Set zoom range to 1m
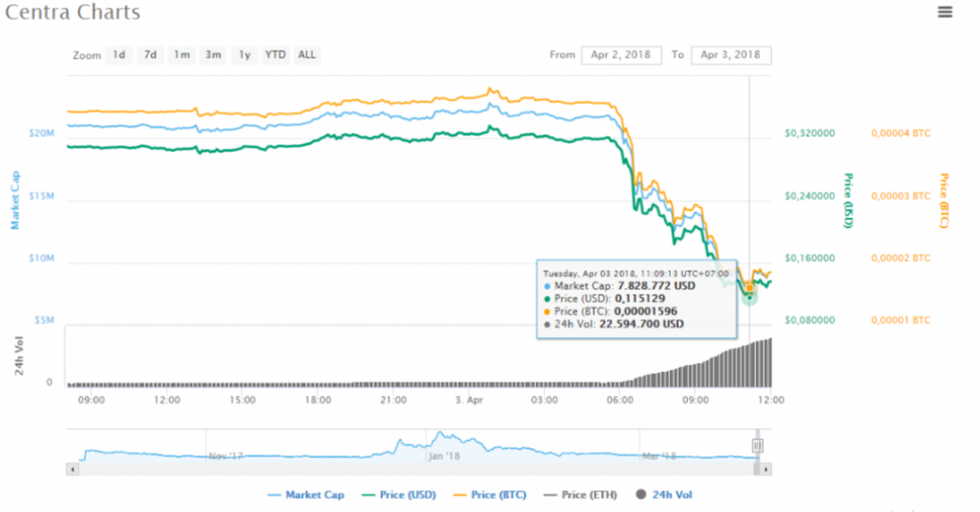980x512 pixels. coord(182,55)
